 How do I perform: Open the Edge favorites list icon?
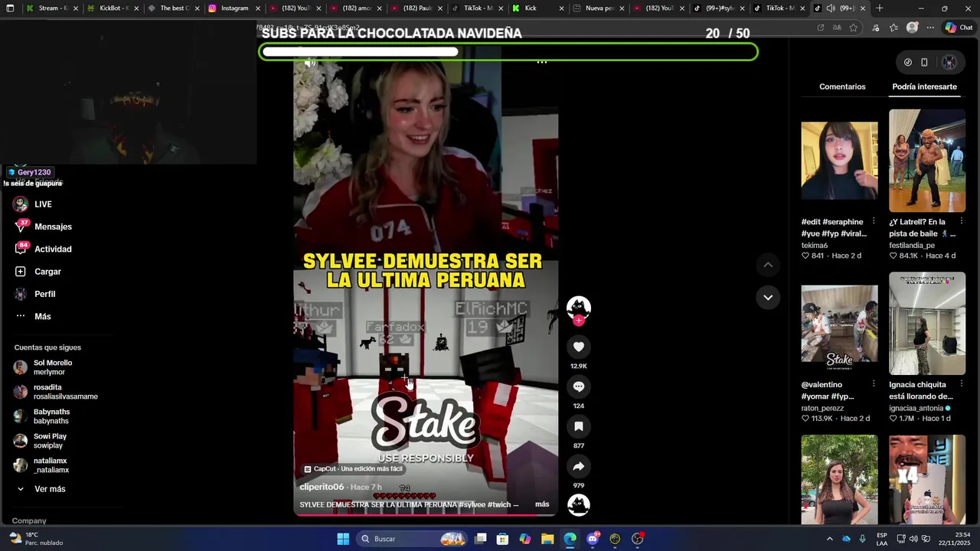pyautogui.click(x=893, y=28)
